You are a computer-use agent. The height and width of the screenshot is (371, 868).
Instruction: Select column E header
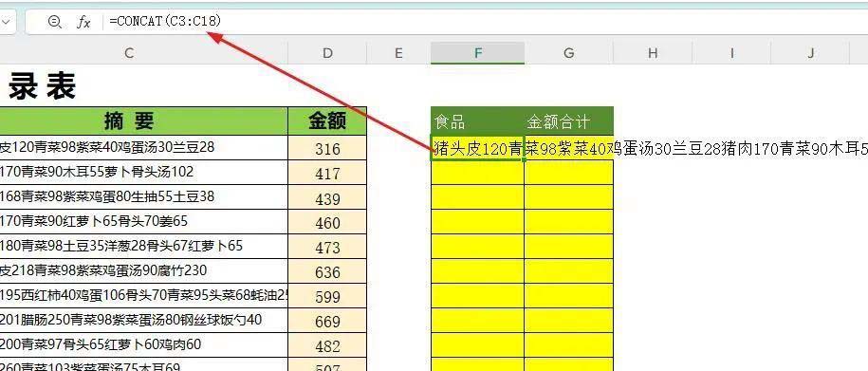[398, 53]
